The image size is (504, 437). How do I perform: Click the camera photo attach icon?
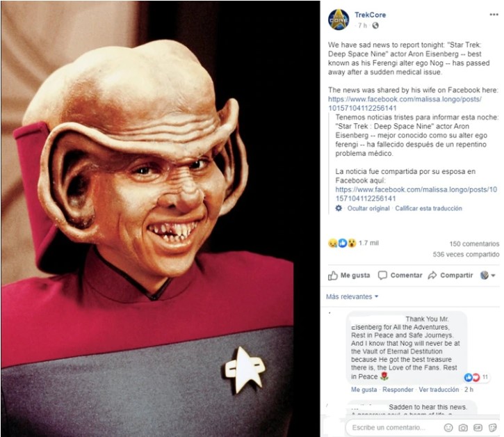463,427
